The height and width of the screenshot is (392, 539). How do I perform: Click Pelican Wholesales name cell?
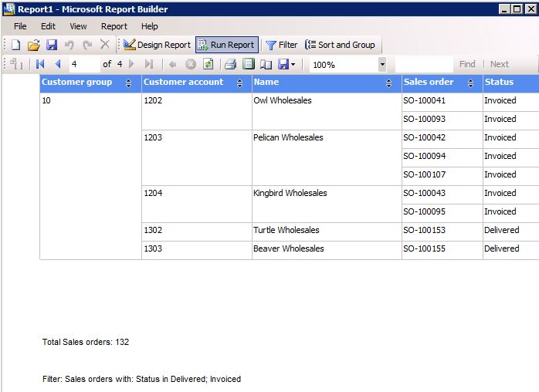pos(327,157)
